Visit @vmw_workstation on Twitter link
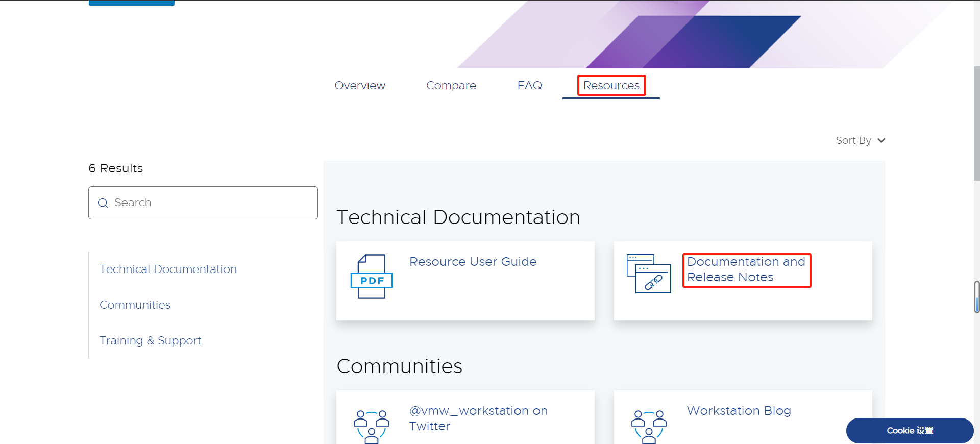 tap(478, 418)
